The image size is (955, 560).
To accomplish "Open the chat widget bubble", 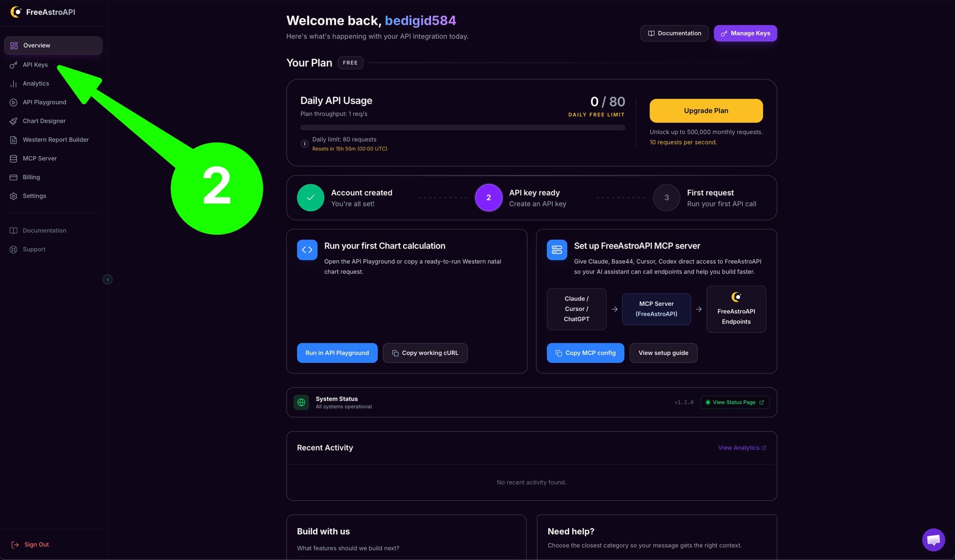I will [933, 540].
